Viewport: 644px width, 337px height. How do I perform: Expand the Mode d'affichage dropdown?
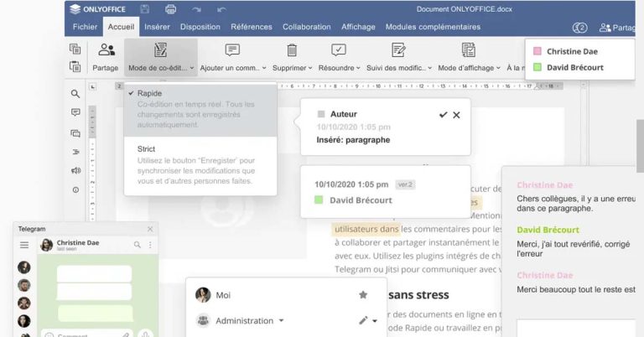[x=498, y=68]
